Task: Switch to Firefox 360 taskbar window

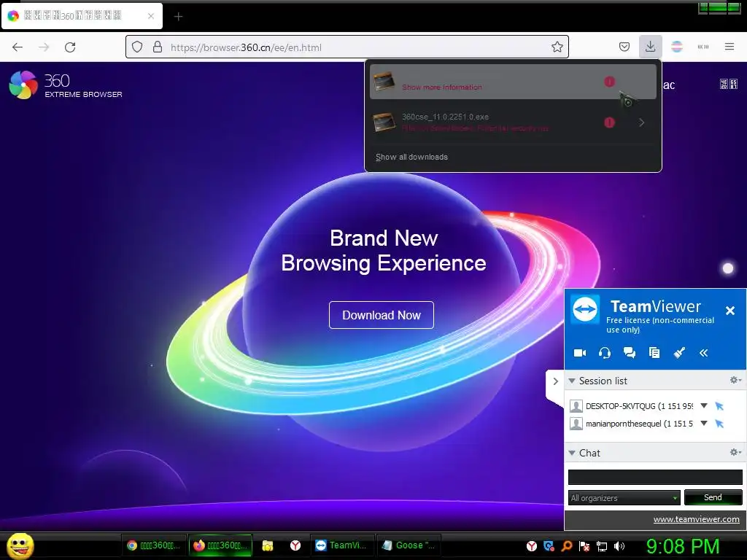Action: (220, 545)
